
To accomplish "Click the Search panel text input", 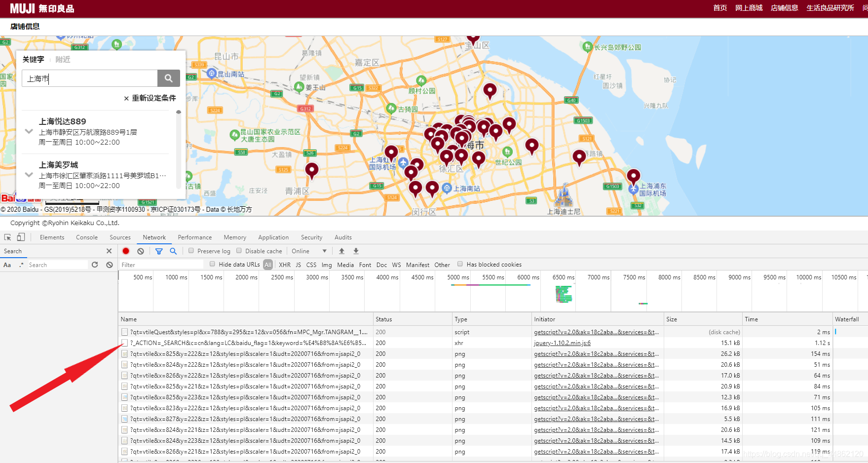I will pyautogui.click(x=57, y=265).
